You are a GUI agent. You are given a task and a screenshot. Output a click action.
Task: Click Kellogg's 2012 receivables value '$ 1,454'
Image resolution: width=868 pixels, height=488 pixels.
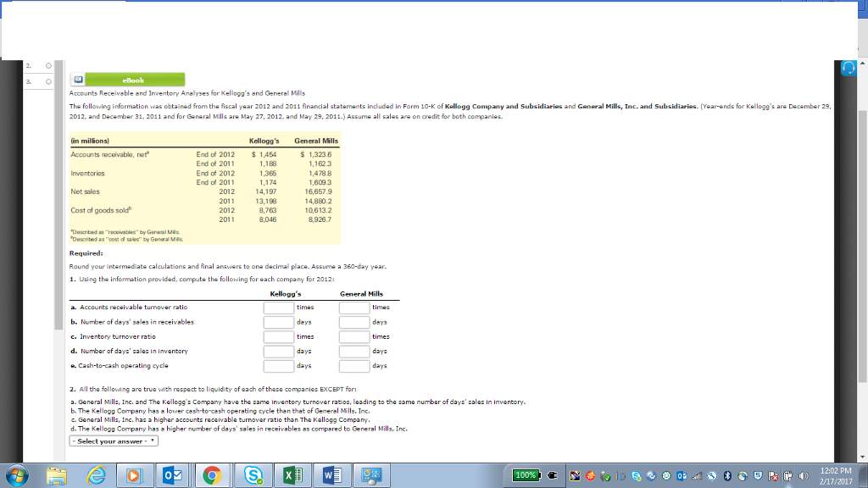(264, 155)
